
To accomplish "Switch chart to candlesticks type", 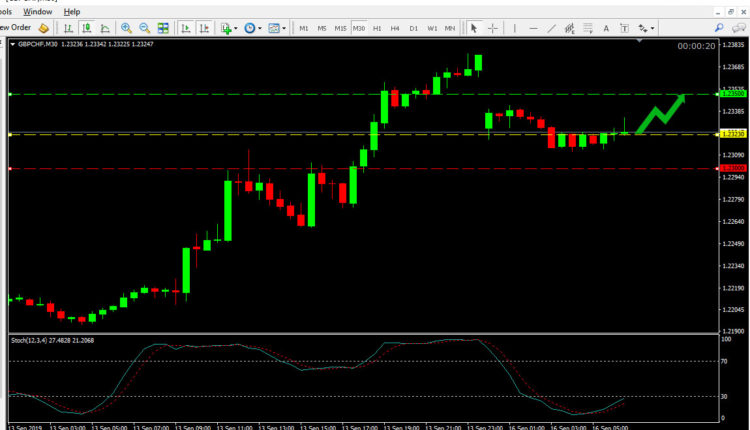I will [x=87, y=28].
